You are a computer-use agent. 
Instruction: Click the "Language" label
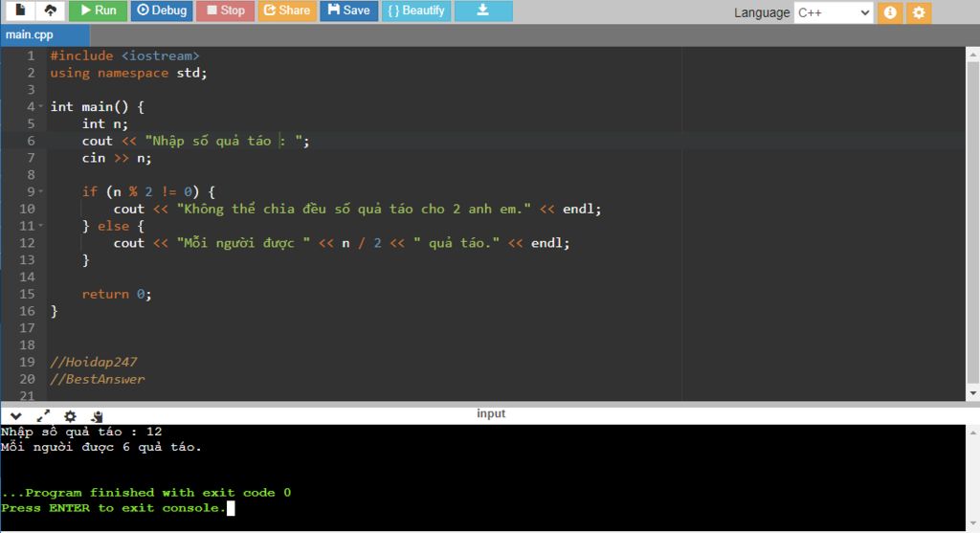(x=762, y=12)
